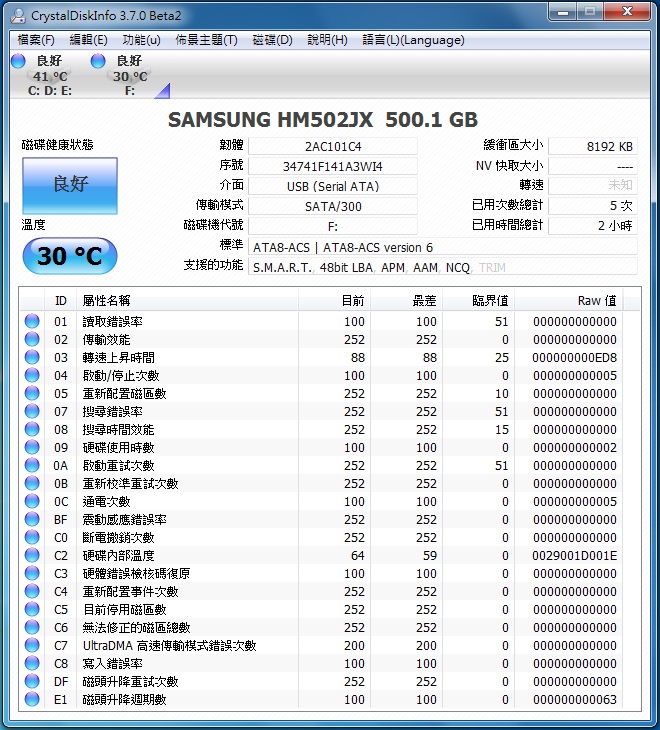Open the 功能(u) menu
Viewport: 660px width, 730px height.
pyautogui.click(x=141, y=40)
